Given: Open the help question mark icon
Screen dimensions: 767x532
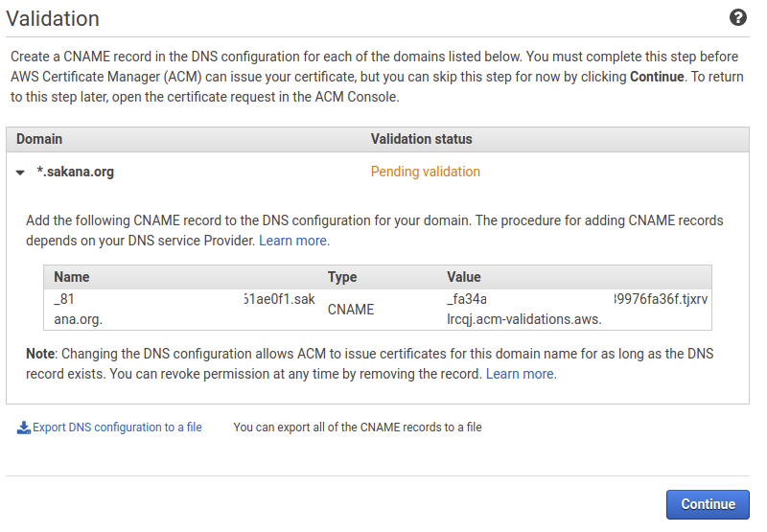Looking at the screenshot, I should (x=737, y=17).
